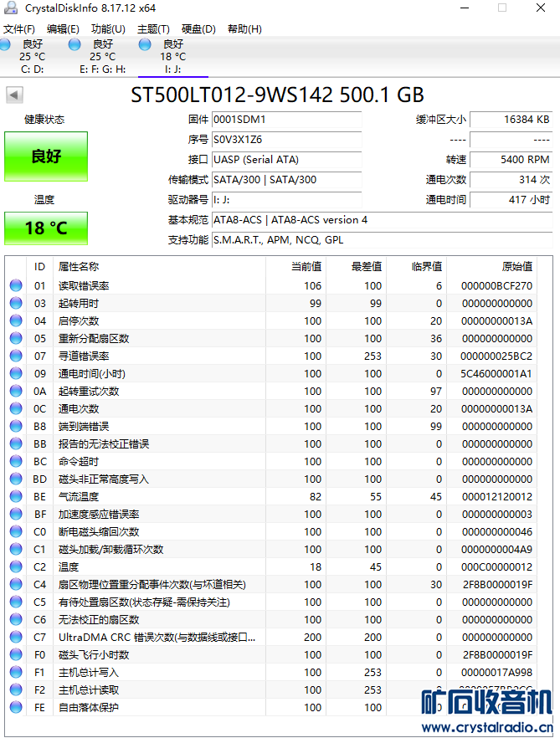The height and width of the screenshot is (738, 560).
Task: Click status icon for 启停次数 row
Action: click(16, 320)
